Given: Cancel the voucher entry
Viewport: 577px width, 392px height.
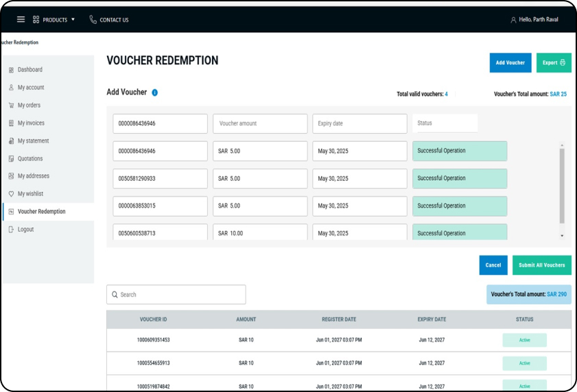Looking at the screenshot, I should [x=493, y=265].
